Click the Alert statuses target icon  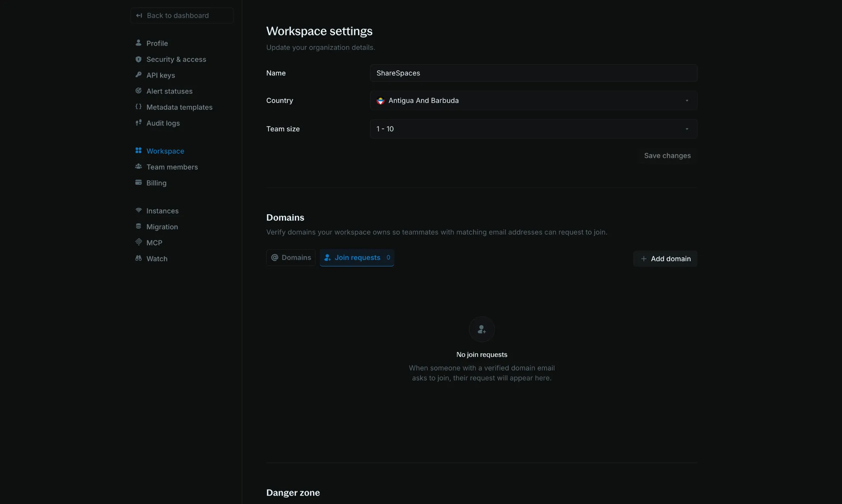tap(139, 91)
